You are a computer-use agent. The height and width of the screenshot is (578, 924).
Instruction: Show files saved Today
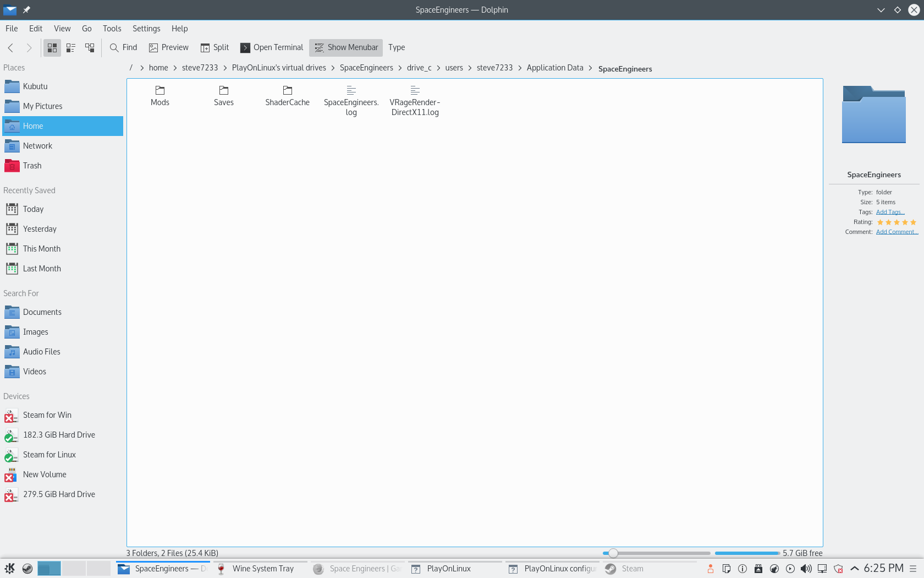[x=63, y=209]
